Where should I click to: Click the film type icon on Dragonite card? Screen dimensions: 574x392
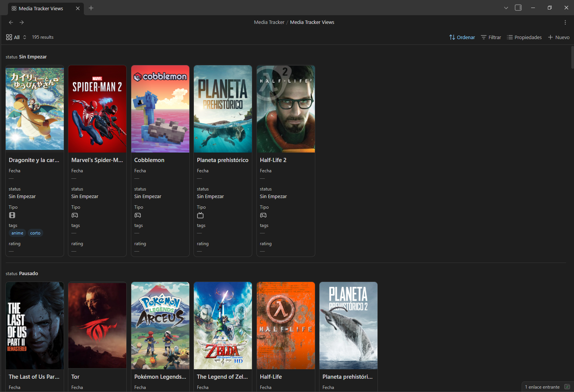pyautogui.click(x=12, y=215)
